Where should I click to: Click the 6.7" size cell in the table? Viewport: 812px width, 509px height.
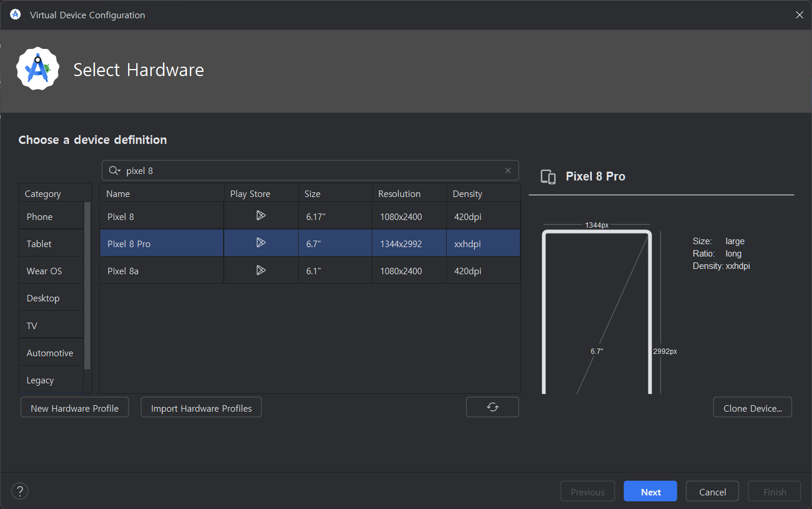[x=335, y=243]
